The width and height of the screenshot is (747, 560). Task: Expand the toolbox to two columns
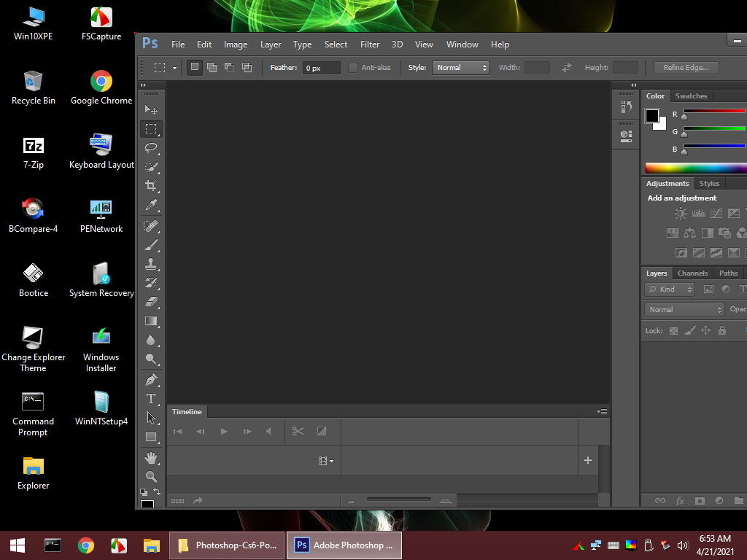tap(143, 85)
